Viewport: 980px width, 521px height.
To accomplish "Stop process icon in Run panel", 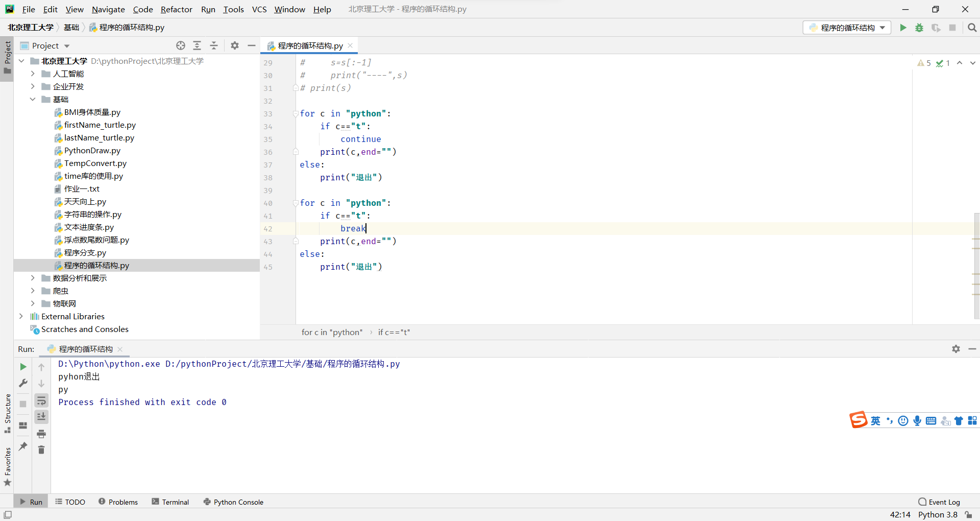I will [23, 404].
